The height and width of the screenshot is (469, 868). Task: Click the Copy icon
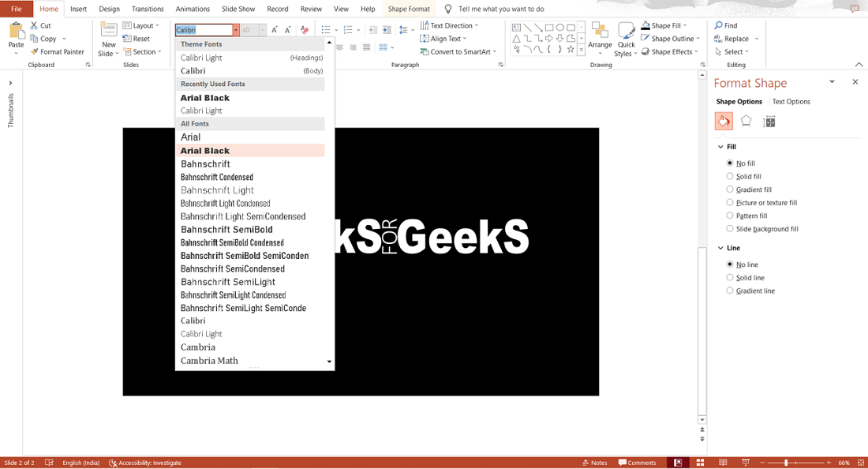(34, 39)
